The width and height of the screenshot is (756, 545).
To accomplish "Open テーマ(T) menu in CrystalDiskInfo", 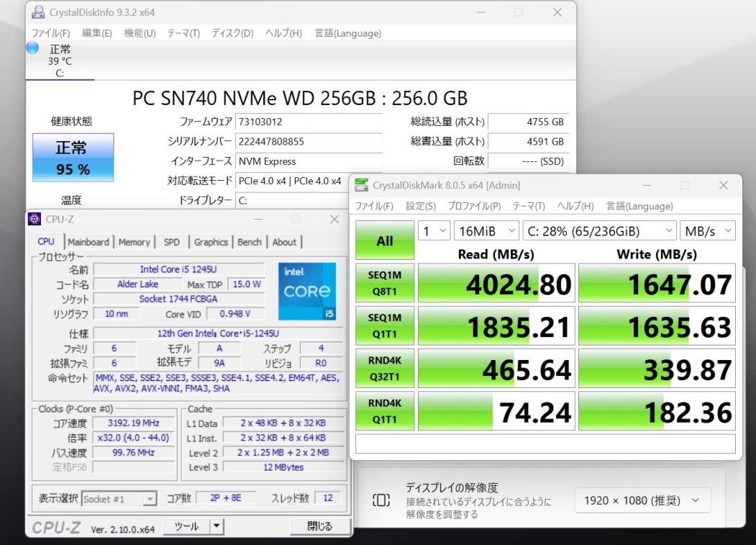I will 183,33.
